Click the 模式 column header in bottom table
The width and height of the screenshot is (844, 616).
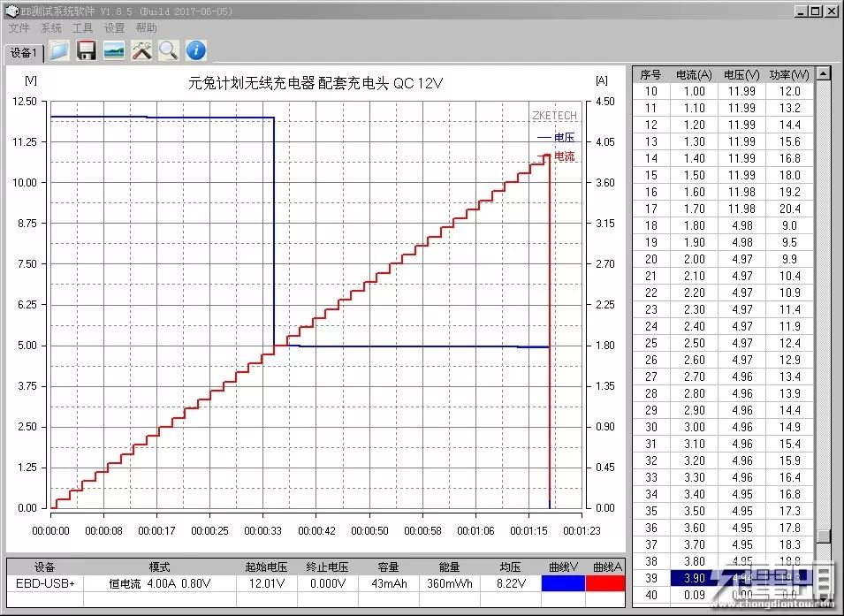159,567
